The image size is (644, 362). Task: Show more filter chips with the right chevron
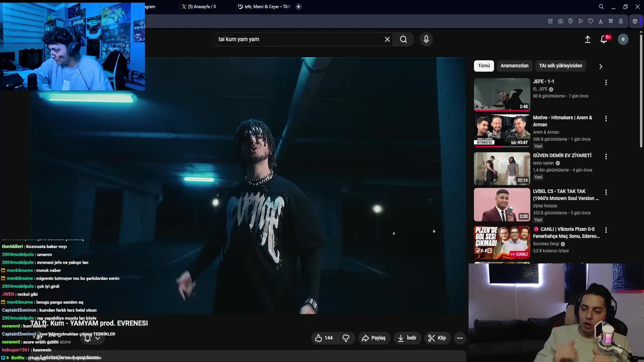(600, 66)
